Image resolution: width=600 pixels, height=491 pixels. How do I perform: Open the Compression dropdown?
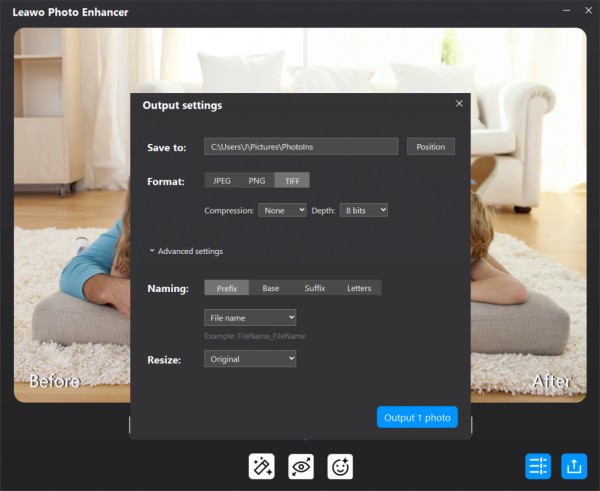click(x=282, y=210)
